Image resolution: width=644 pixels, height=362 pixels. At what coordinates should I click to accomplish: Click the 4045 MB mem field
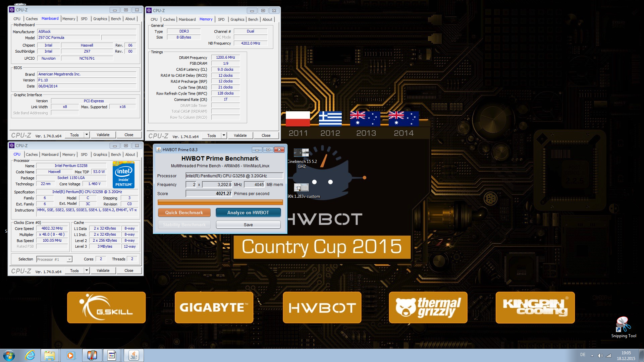255,184
